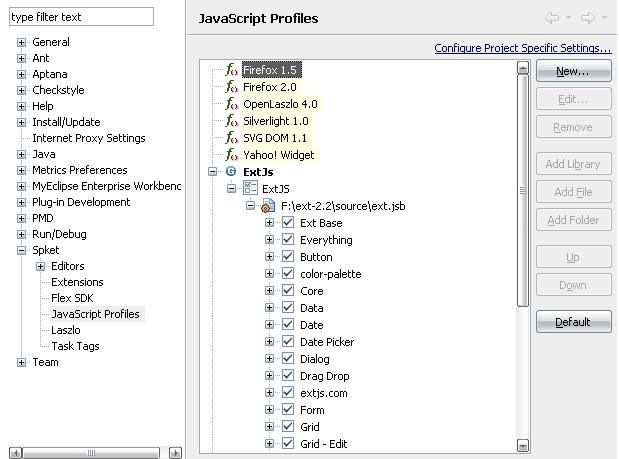Uncheck the Everything checkbox
619x459 pixels.
tap(288, 240)
